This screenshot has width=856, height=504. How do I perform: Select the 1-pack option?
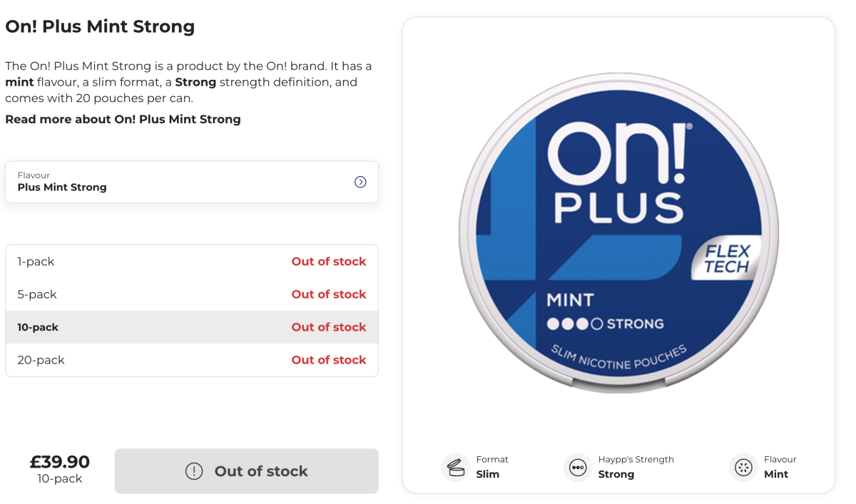pyautogui.click(x=192, y=262)
